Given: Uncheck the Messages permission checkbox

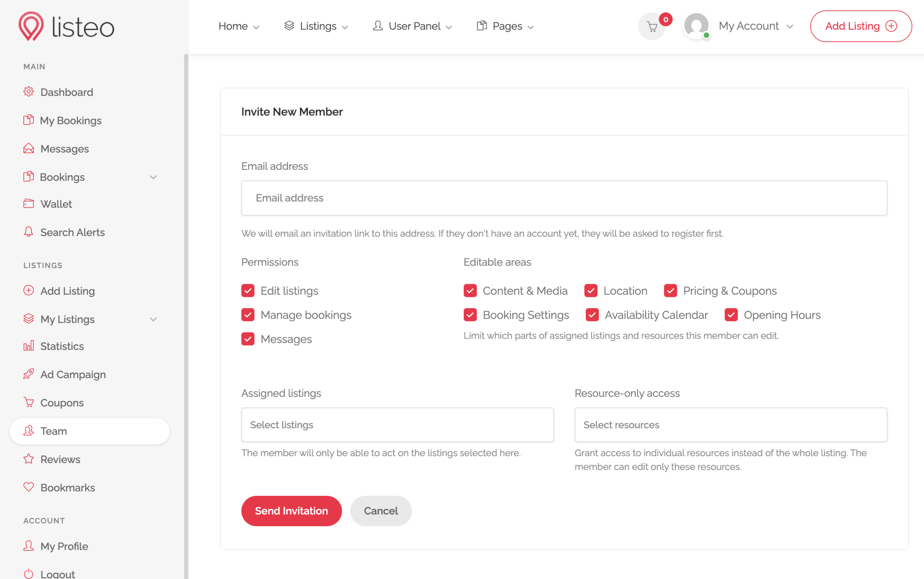Looking at the screenshot, I should (x=248, y=339).
